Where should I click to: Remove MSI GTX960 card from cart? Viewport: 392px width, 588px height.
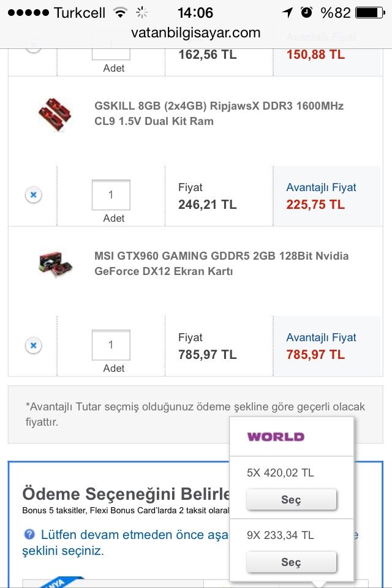pos(33,345)
